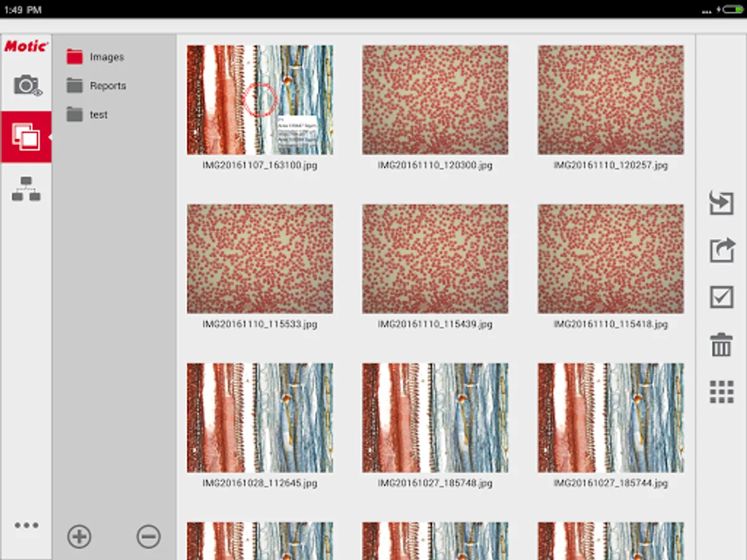Open the three-dots more options menu
This screenshot has height=560, width=747.
(27, 525)
